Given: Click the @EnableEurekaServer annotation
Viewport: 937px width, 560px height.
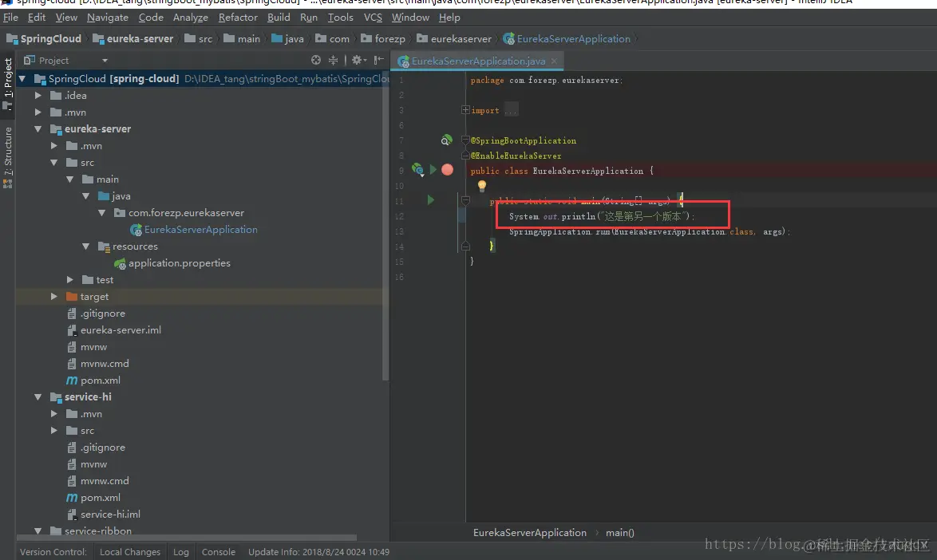Looking at the screenshot, I should click(x=516, y=156).
